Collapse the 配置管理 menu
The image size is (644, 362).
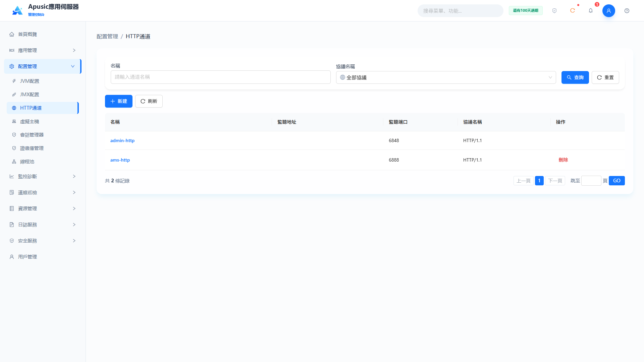(x=43, y=66)
